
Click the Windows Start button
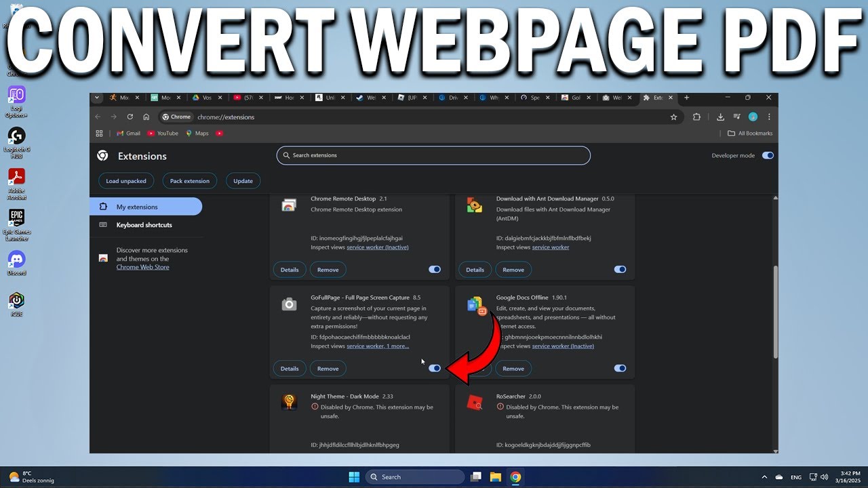354,476
